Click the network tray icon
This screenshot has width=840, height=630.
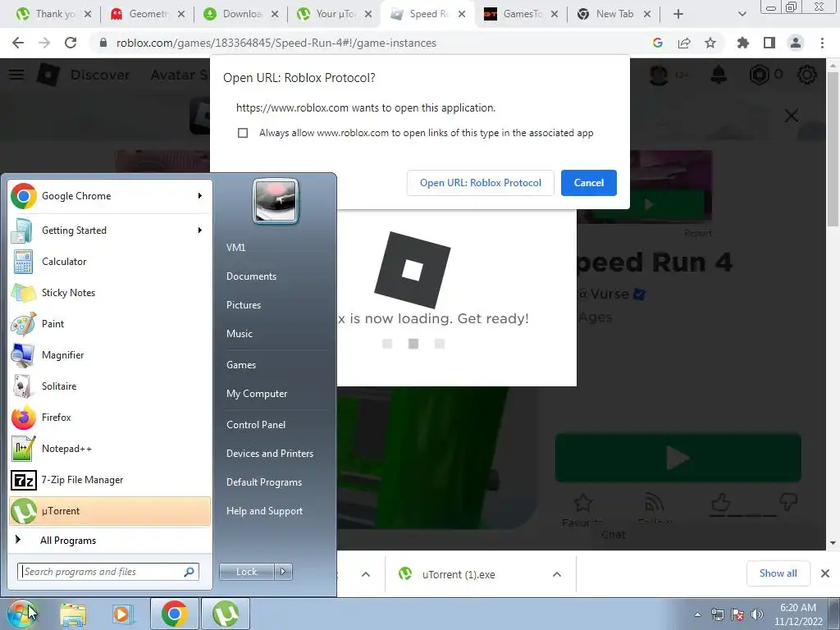click(717, 614)
